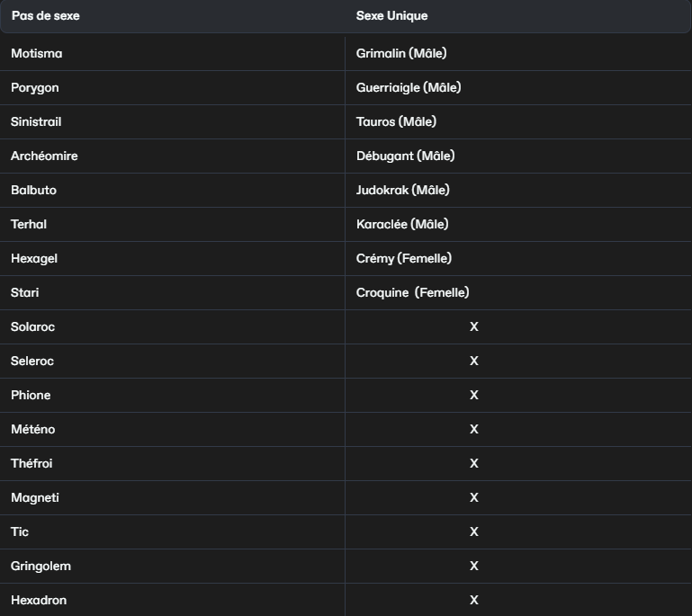Click the Crémy (Femelle) entry
This screenshot has width=692, height=616.
pyautogui.click(x=404, y=258)
